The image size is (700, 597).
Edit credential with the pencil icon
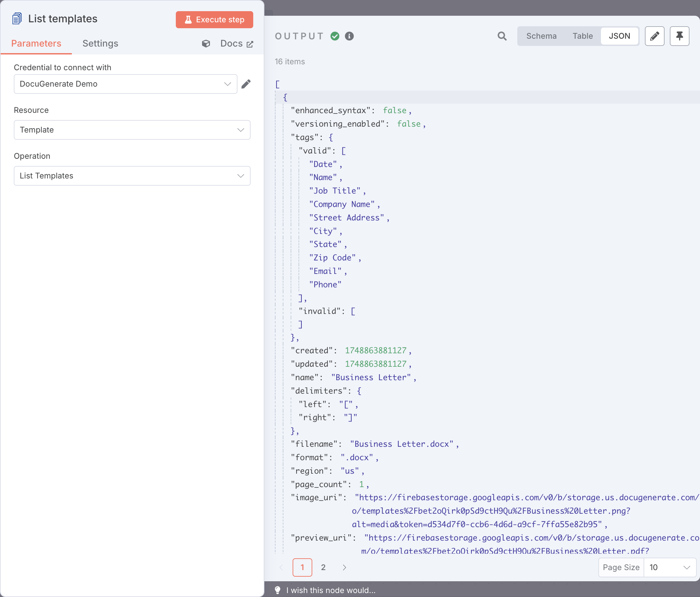pyautogui.click(x=246, y=84)
